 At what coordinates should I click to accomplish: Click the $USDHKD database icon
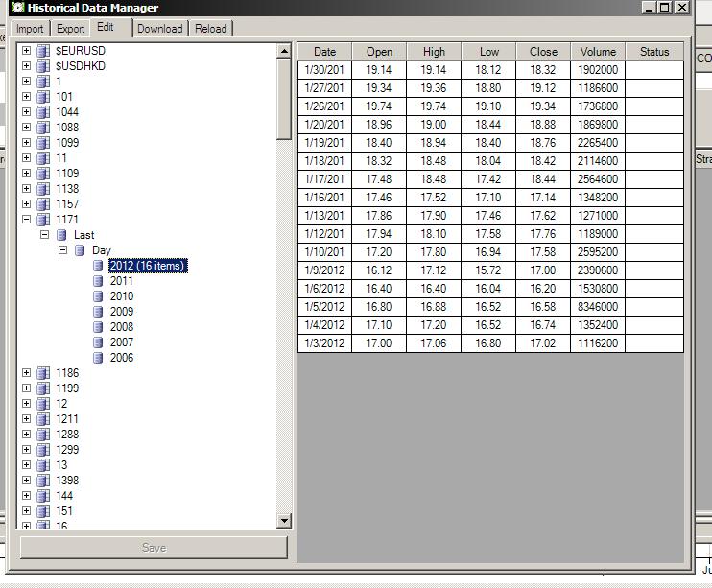coord(43,66)
